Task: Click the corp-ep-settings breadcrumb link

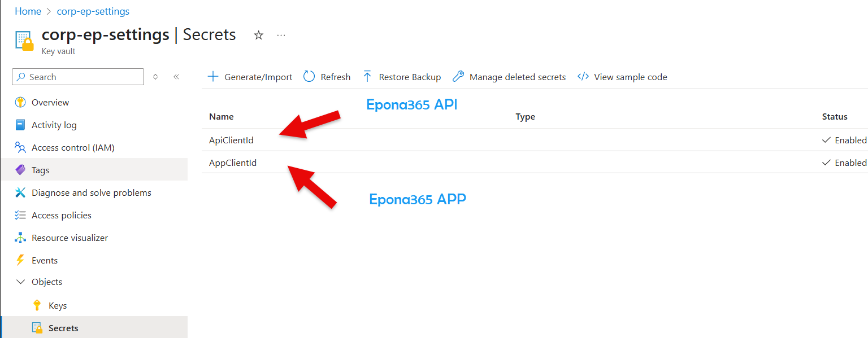Action: (93, 11)
